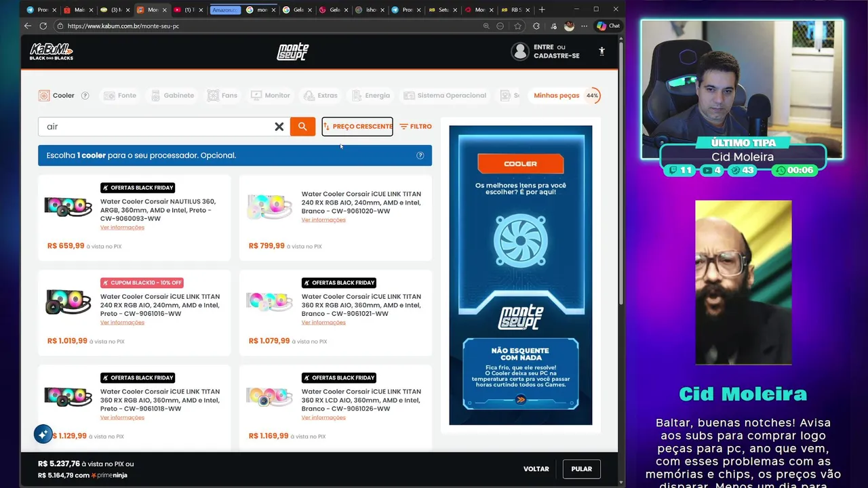Viewport: 868px width, 488px height.
Task: Open the accessibility icon in the header
Action: pyautogui.click(x=601, y=52)
